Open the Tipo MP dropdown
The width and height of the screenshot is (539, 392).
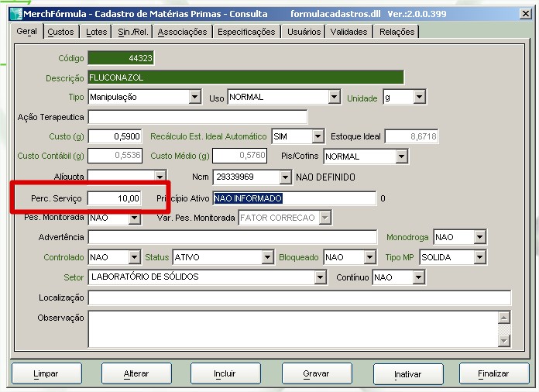point(479,257)
